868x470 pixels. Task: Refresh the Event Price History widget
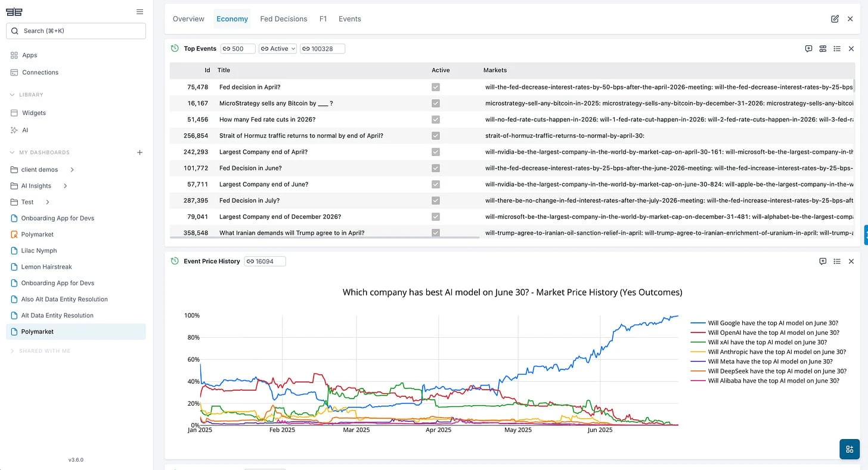click(174, 261)
